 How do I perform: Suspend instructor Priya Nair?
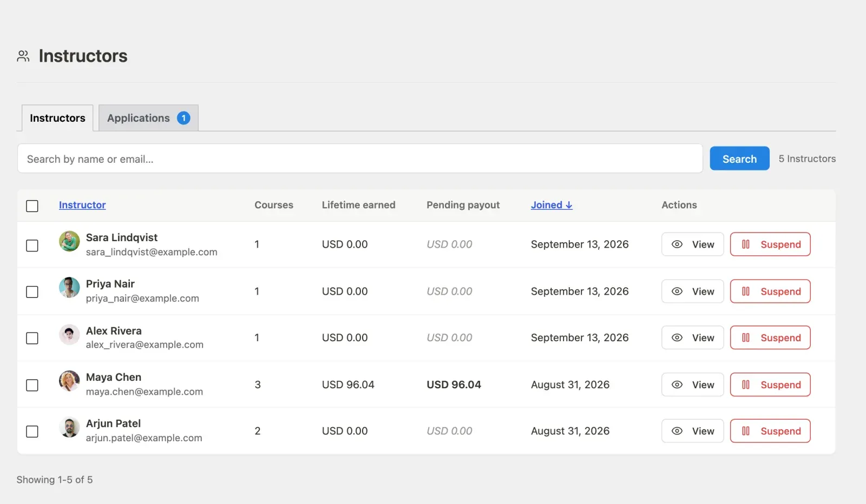[770, 291]
